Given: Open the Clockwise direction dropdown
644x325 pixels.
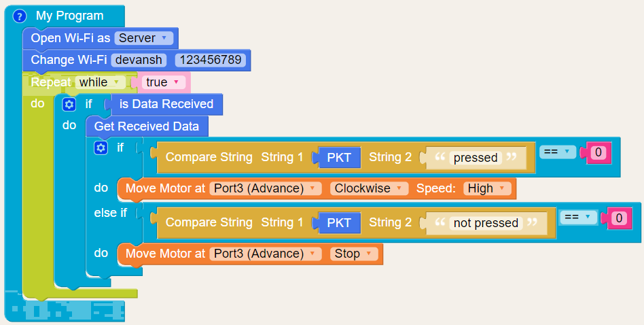Looking at the screenshot, I should 370,188.
